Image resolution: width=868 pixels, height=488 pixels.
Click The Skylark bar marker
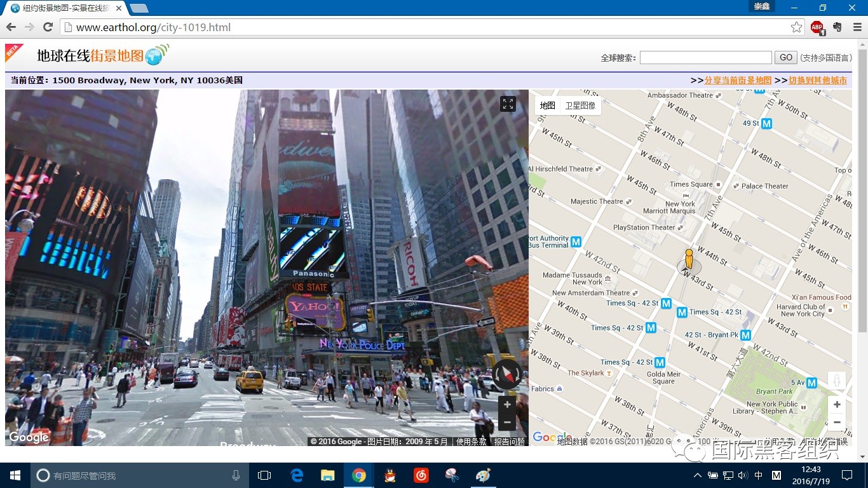pyautogui.click(x=609, y=373)
